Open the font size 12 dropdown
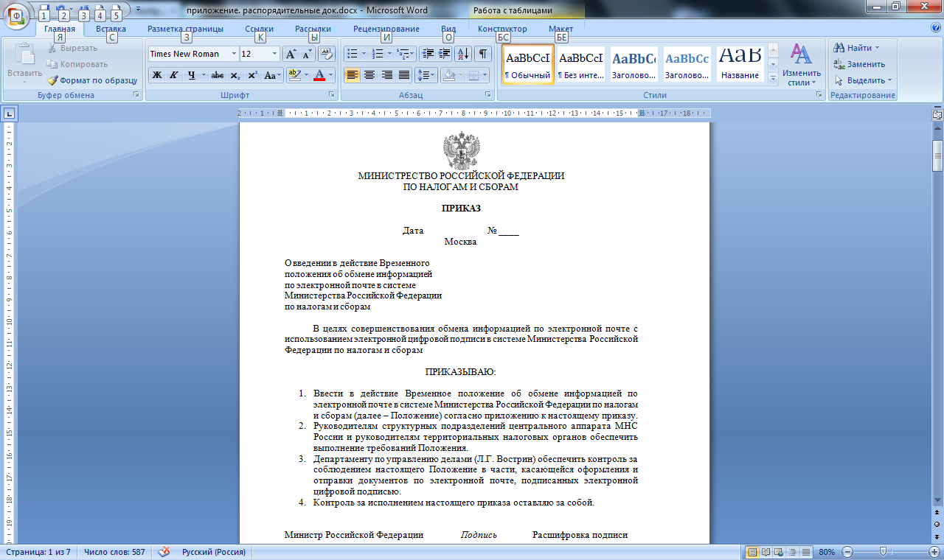Image resolution: width=944 pixels, height=560 pixels. click(274, 54)
